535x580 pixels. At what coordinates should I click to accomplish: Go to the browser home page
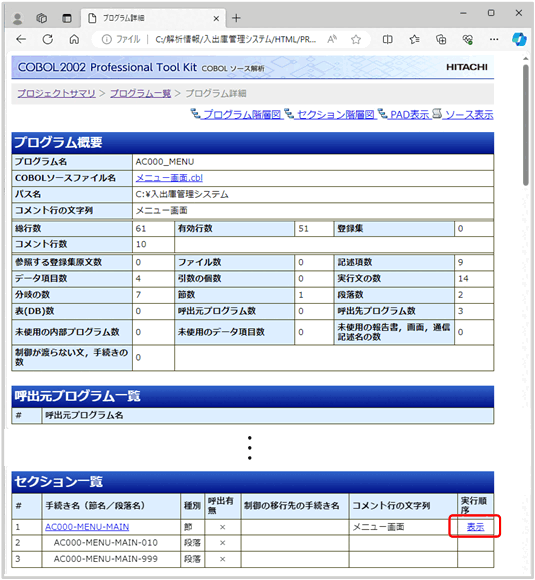[74, 39]
